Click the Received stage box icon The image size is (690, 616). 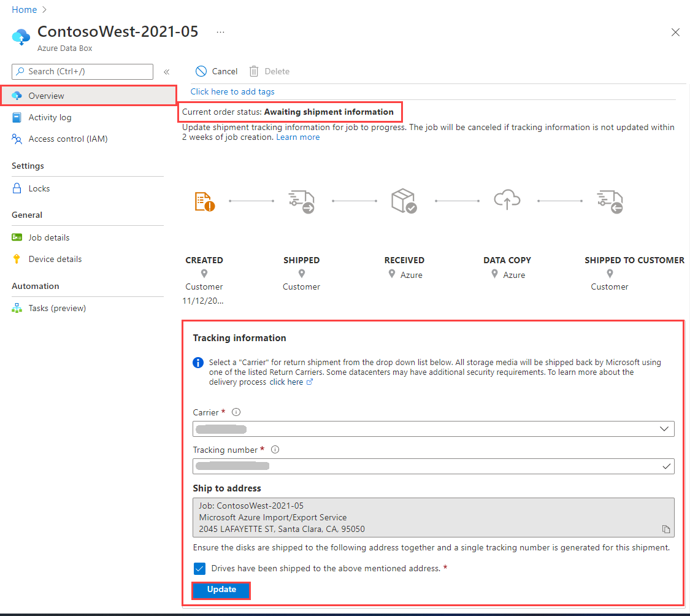tap(404, 201)
